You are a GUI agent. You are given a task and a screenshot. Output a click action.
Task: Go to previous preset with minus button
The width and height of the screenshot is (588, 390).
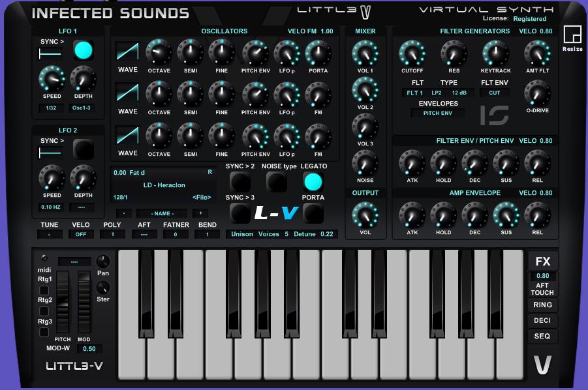(x=124, y=213)
